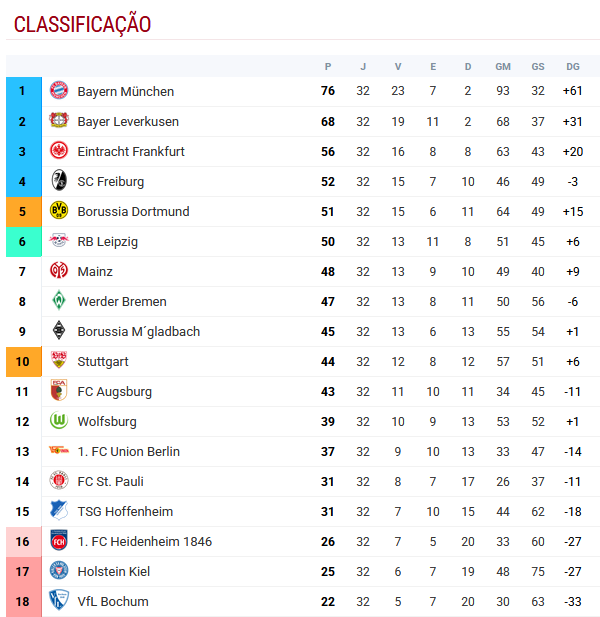Click the orange position 5 badge
Image resolution: width=600 pixels, height=617 pixels.
[24, 212]
